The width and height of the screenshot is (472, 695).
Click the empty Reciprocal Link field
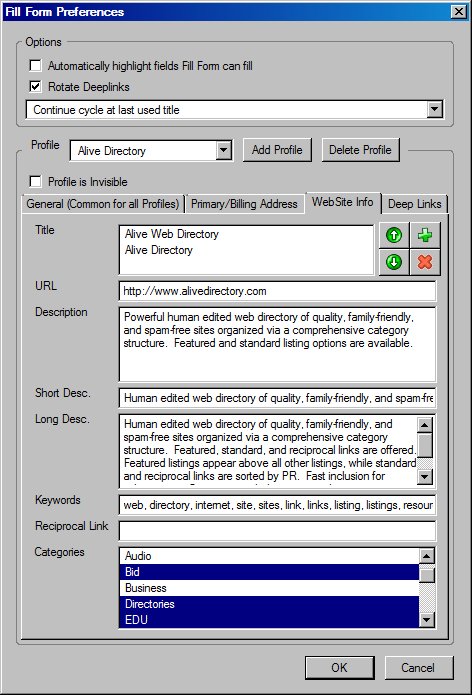[277, 531]
